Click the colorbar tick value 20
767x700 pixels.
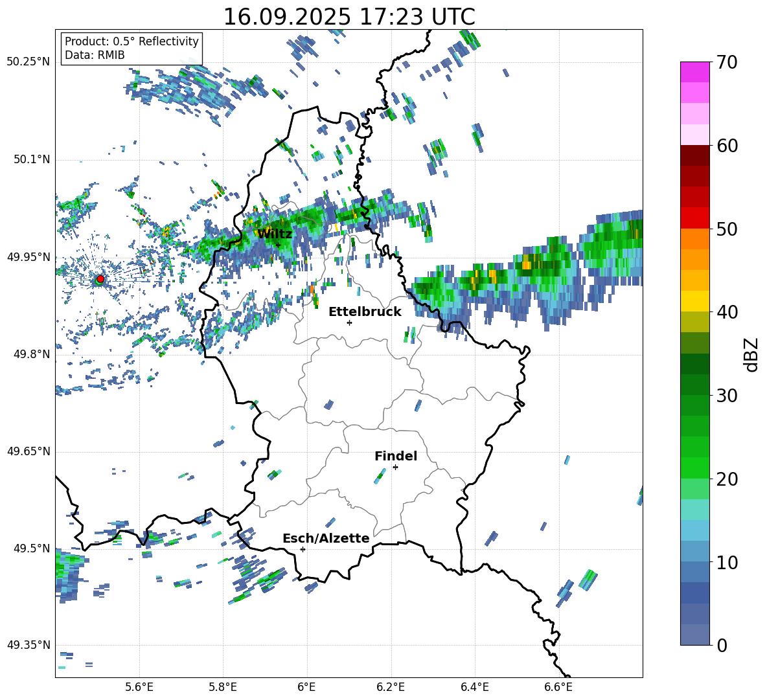(727, 479)
